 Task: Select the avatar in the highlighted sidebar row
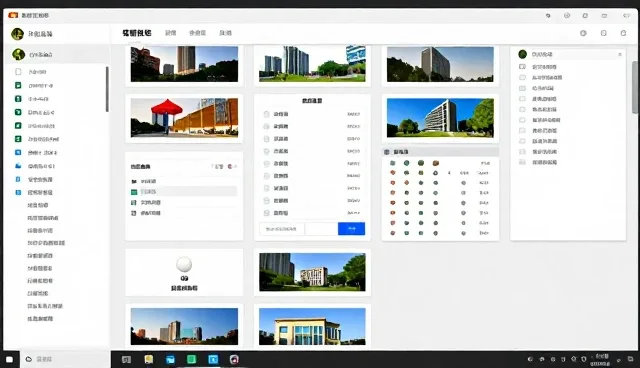tap(18, 54)
